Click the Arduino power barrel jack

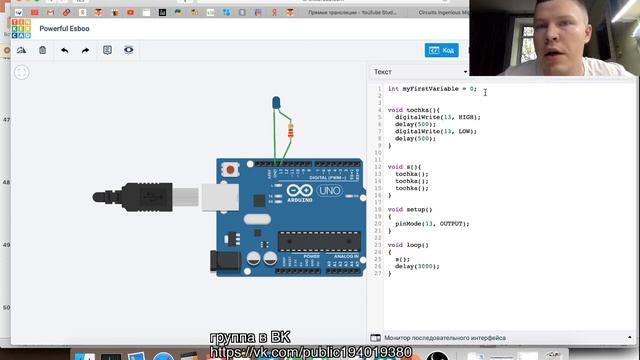click(225, 261)
